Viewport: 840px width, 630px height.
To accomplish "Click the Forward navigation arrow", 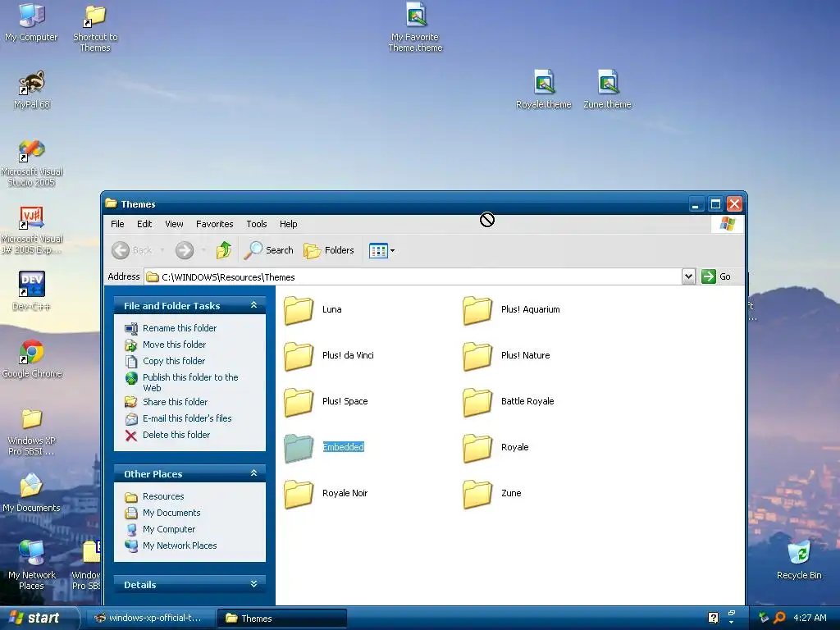I will 185,250.
